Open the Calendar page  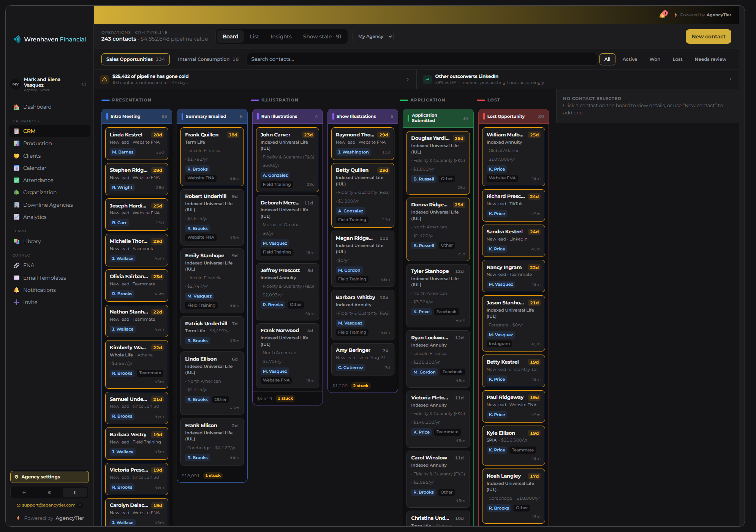tap(49, 168)
